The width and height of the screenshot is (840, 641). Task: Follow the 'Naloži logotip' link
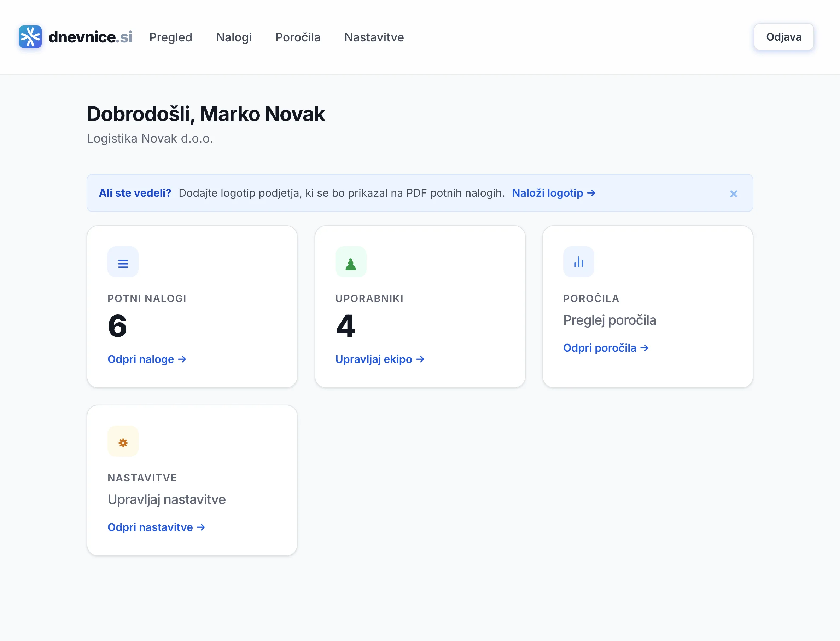[553, 193]
